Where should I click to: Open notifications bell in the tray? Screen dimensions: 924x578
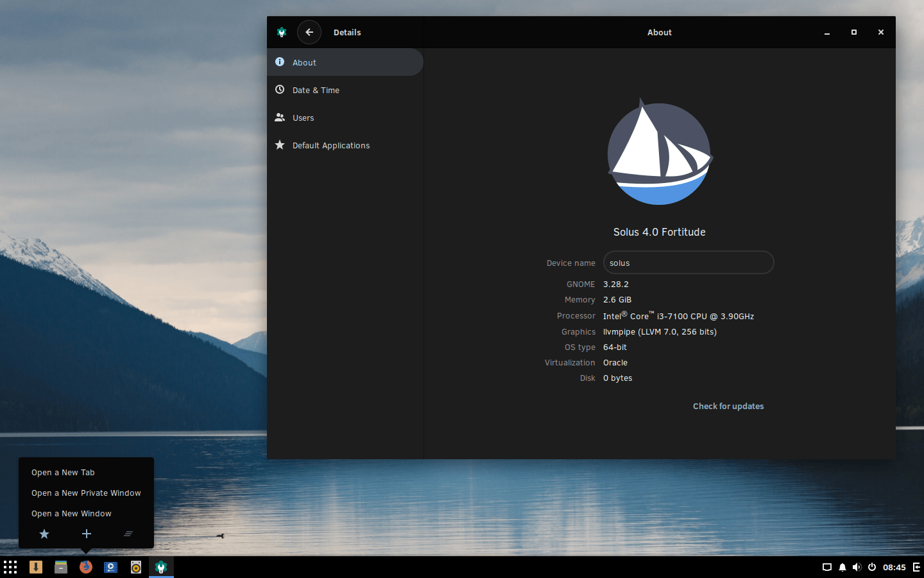pos(843,567)
